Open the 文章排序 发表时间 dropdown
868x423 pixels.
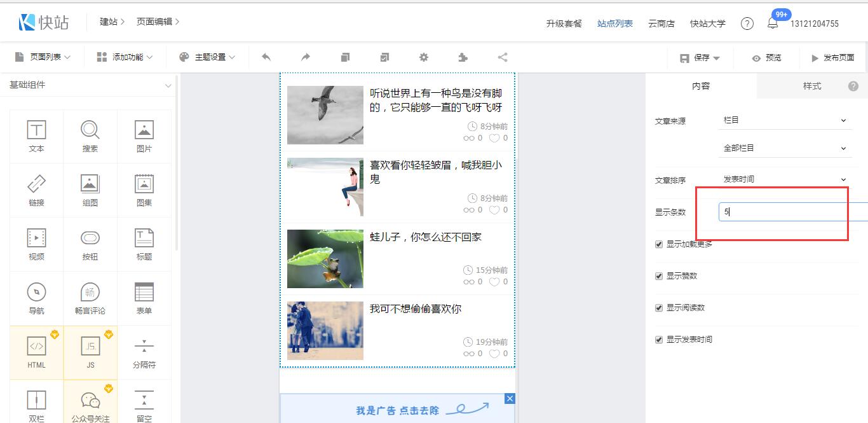tap(785, 179)
